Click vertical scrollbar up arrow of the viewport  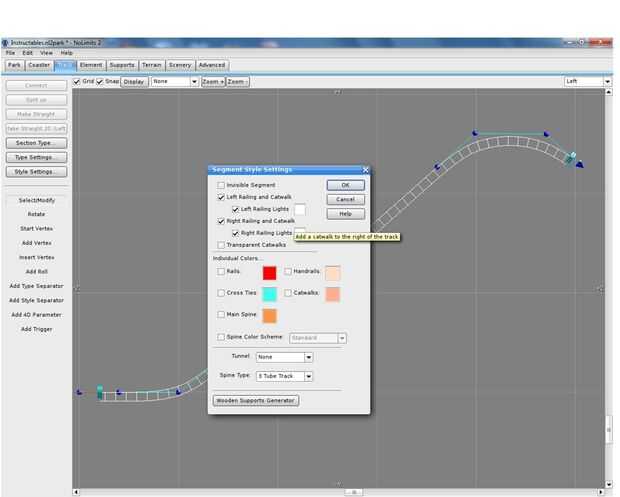pyautogui.click(x=609, y=92)
